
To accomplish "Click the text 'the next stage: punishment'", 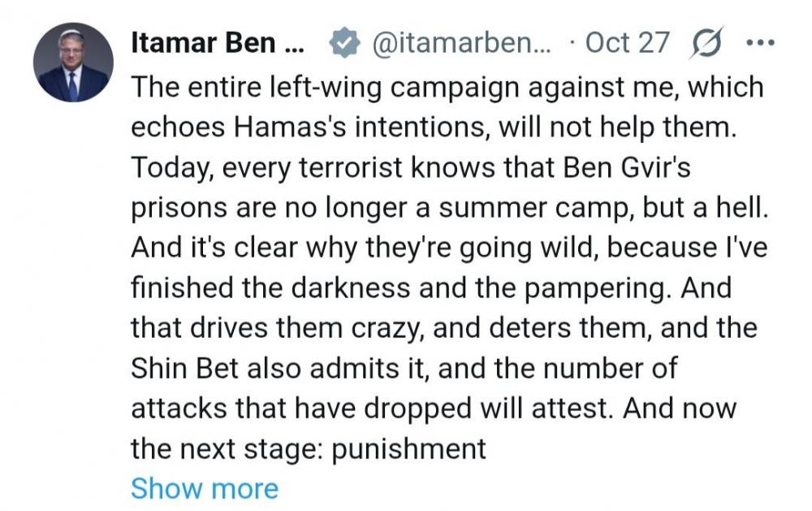I will [308, 448].
